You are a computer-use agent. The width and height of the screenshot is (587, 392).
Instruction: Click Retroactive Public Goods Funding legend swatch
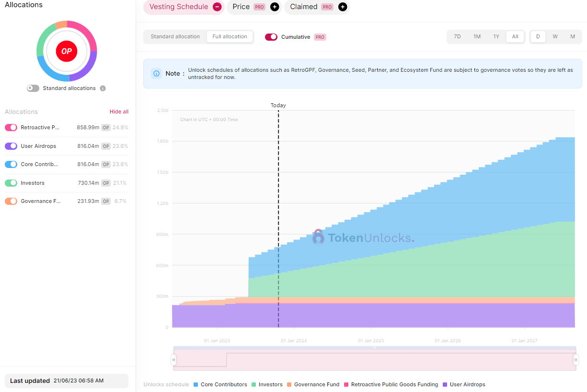point(346,384)
